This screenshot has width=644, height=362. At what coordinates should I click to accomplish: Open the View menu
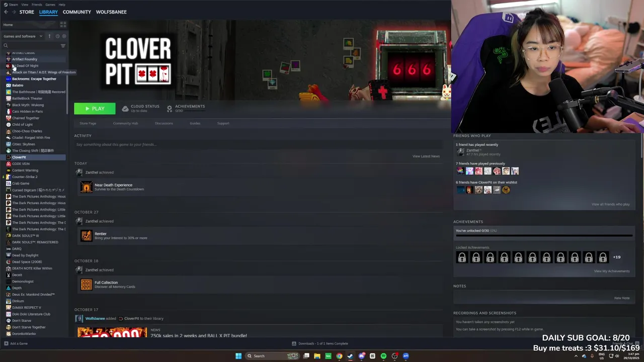pos(25,5)
